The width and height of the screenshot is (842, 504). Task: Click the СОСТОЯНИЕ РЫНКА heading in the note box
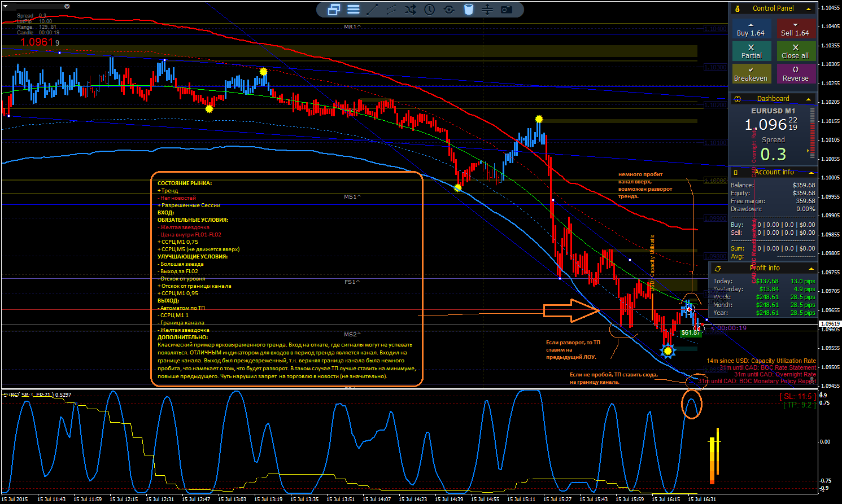185,183
